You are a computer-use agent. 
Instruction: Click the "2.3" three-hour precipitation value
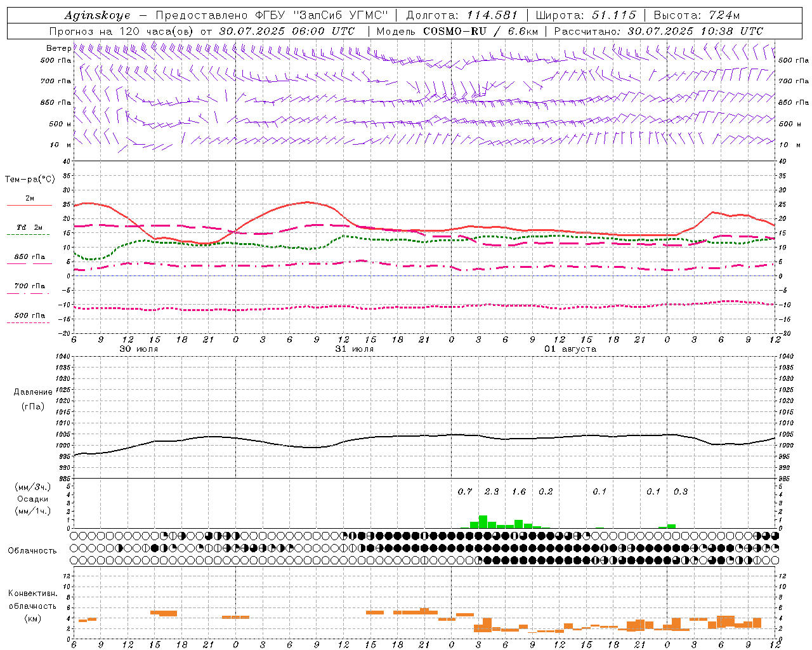pyautogui.click(x=492, y=491)
